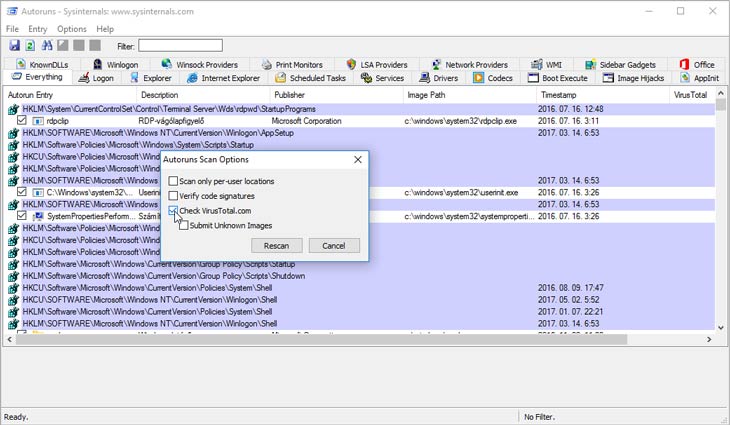Switch to the Winsock Providers tab
730x425 pixels.
coord(199,64)
